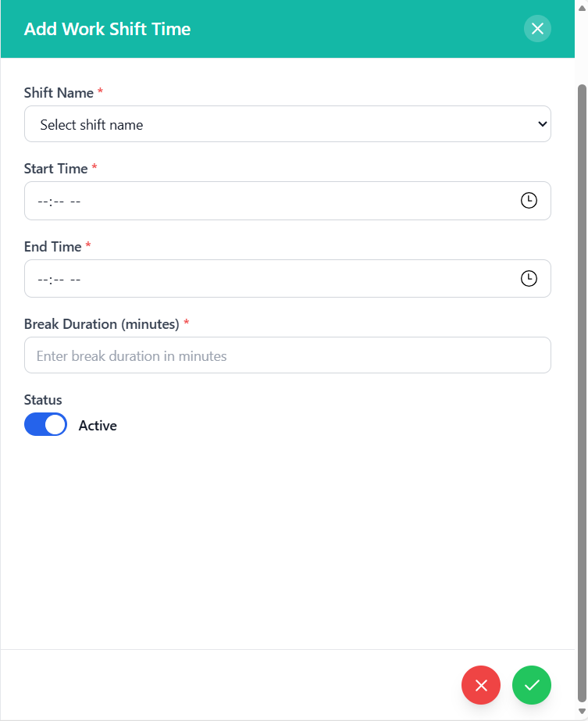The width and height of the screenshot is (588, 721).
Task: Open the End Time clock picker icon
Action: click(x=529, y=279)
